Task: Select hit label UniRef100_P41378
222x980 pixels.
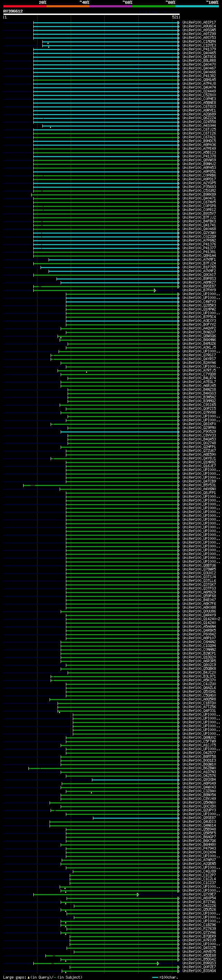Action: 199,156
